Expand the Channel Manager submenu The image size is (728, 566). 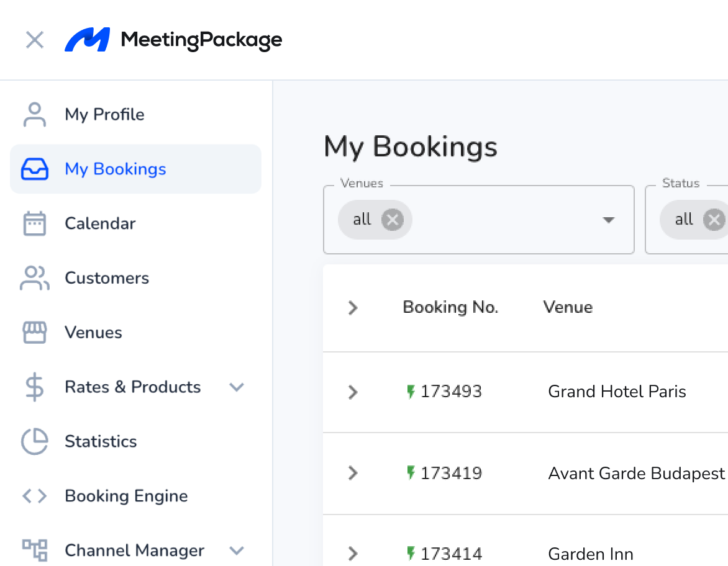237,550
